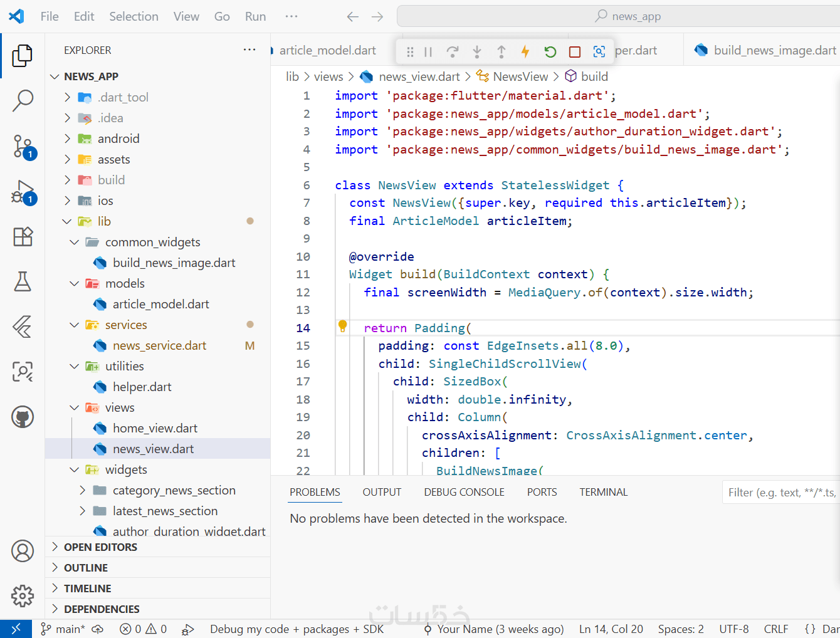
Task: Open the Extensions view
Action: tap(23, 237)
